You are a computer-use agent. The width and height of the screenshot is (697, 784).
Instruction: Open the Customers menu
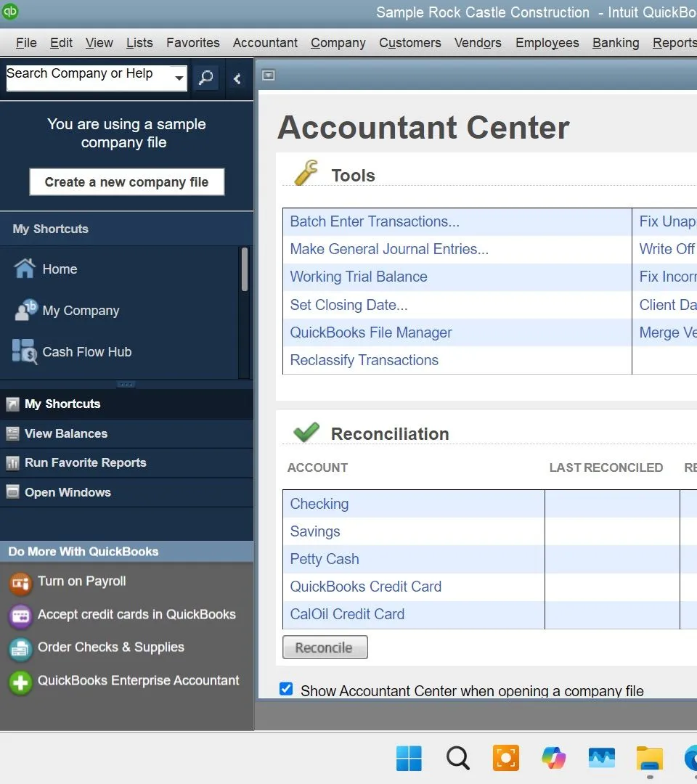coord(410,43)
